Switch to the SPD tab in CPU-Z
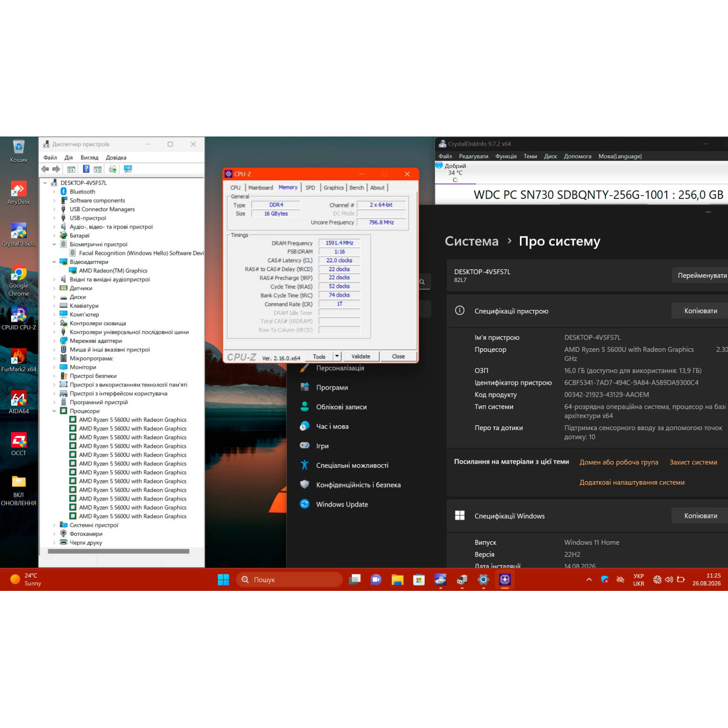The width and height of the screenshot is (728, 728). [310, 187]
